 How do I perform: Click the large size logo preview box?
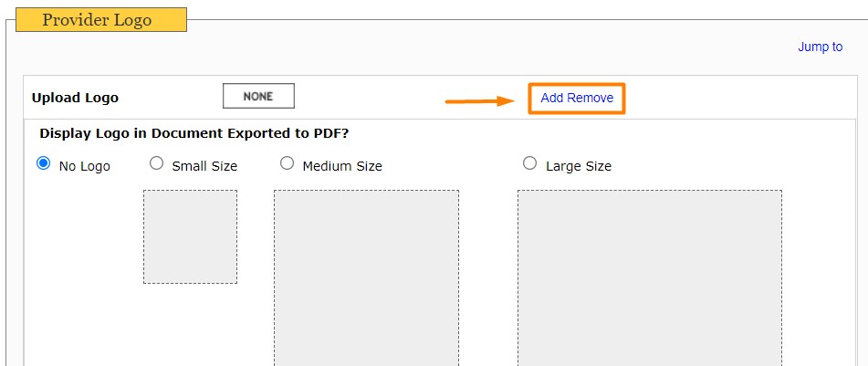(x=650, y=278)
